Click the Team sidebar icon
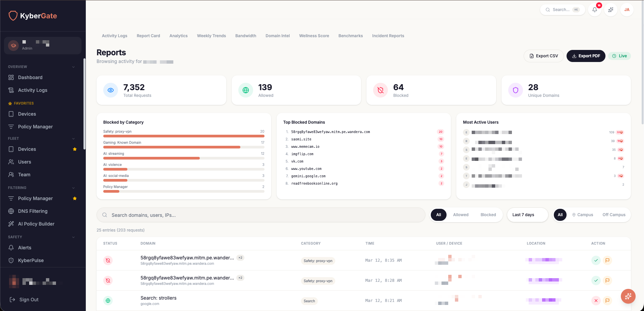This screenshot has height=311, width=644. point(11,175)
